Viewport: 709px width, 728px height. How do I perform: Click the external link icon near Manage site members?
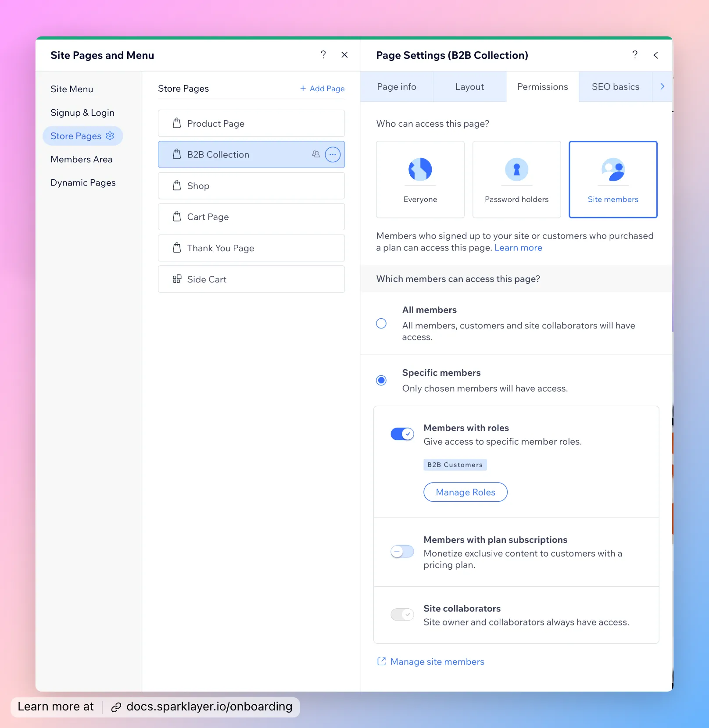tap(382, 661)
